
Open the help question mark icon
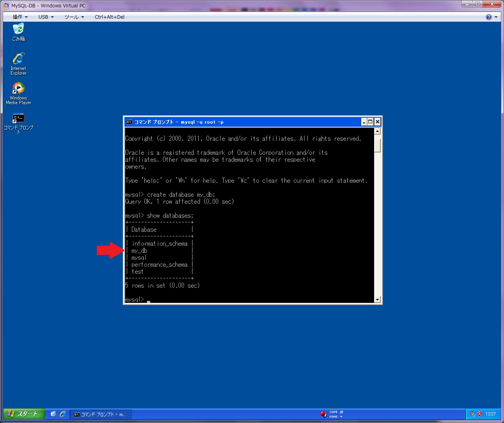tap(489, 17)
